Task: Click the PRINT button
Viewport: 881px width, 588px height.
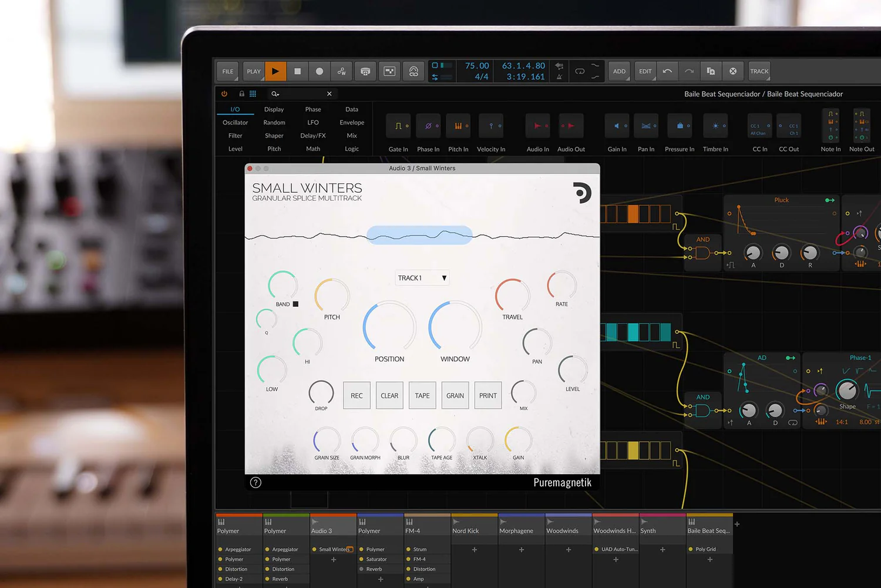Action: 488,395
